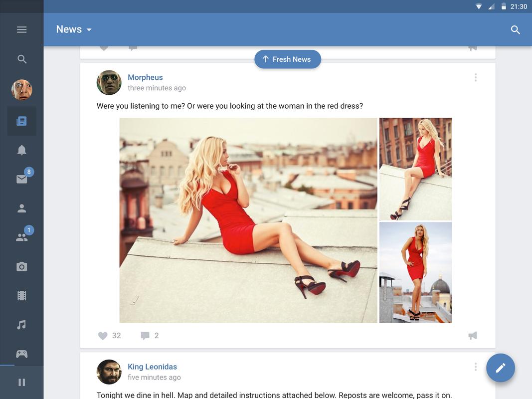Share Morpheus's post via the megaphone icon

[472, 335]
